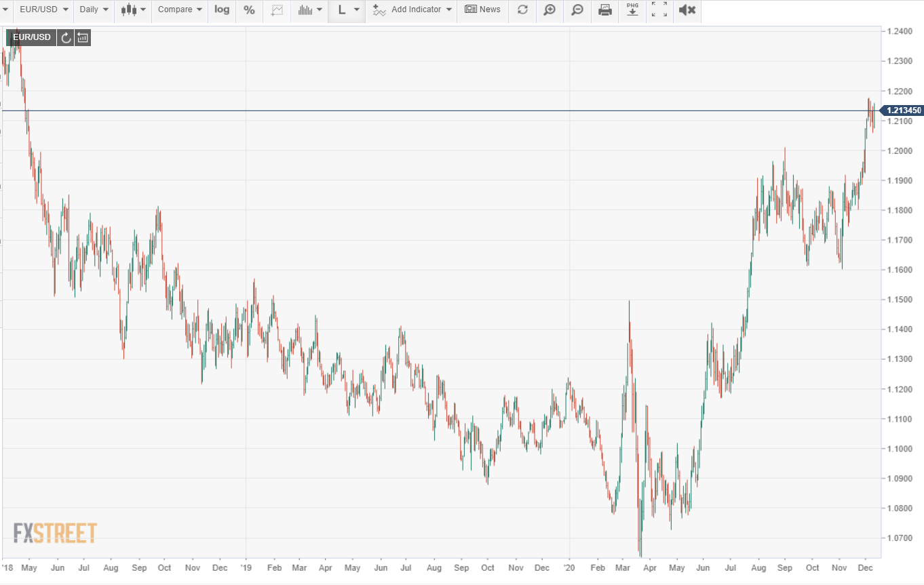Open the candlestick chart type menu
This screenshot has width=924, height=585.
coord(133,9)
